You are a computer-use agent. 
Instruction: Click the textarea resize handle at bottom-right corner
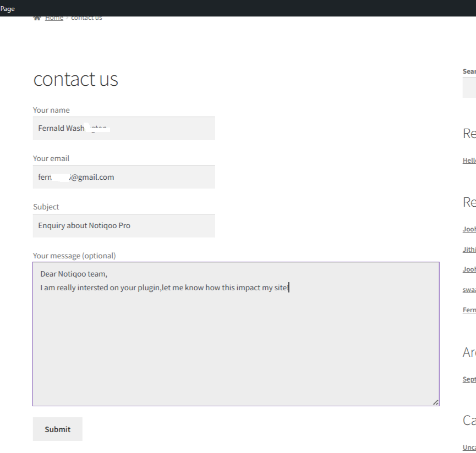[x=436, y=402]
